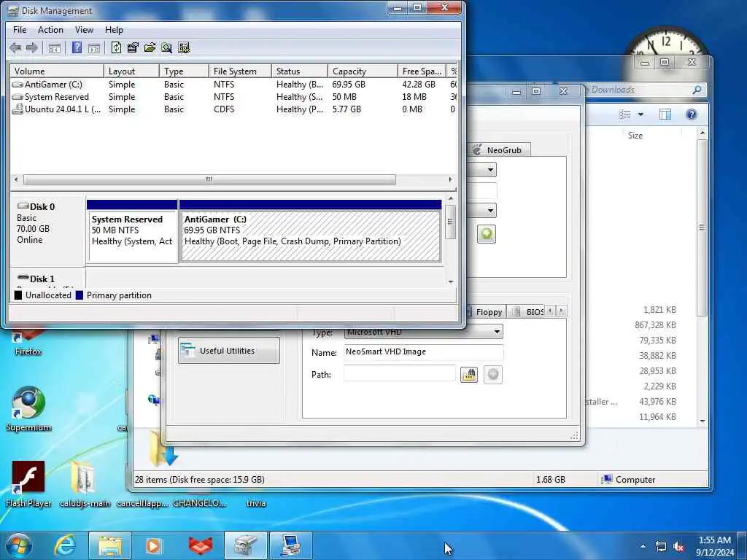Viewport: 747px width, 560px height.
Task: Open the lower dropdown arrow above green button
Action: pos(489,211)
